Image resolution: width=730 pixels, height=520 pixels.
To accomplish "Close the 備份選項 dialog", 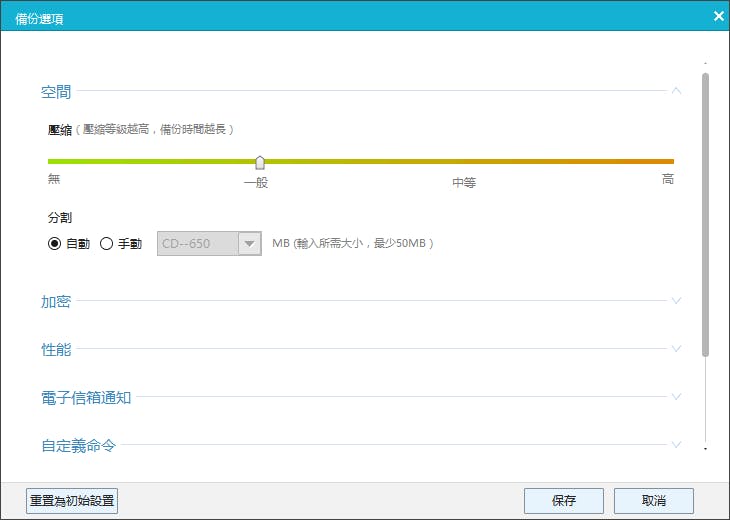I will [x=718, y=16].
